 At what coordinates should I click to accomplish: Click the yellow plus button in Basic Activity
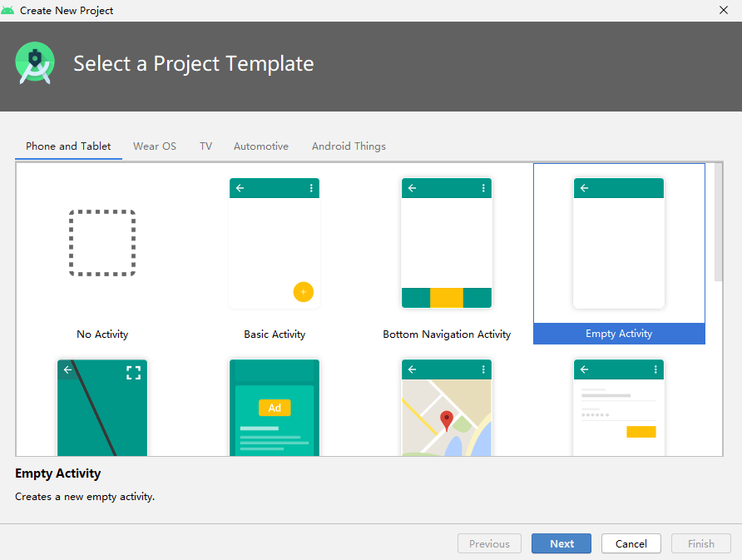[304, 291]
